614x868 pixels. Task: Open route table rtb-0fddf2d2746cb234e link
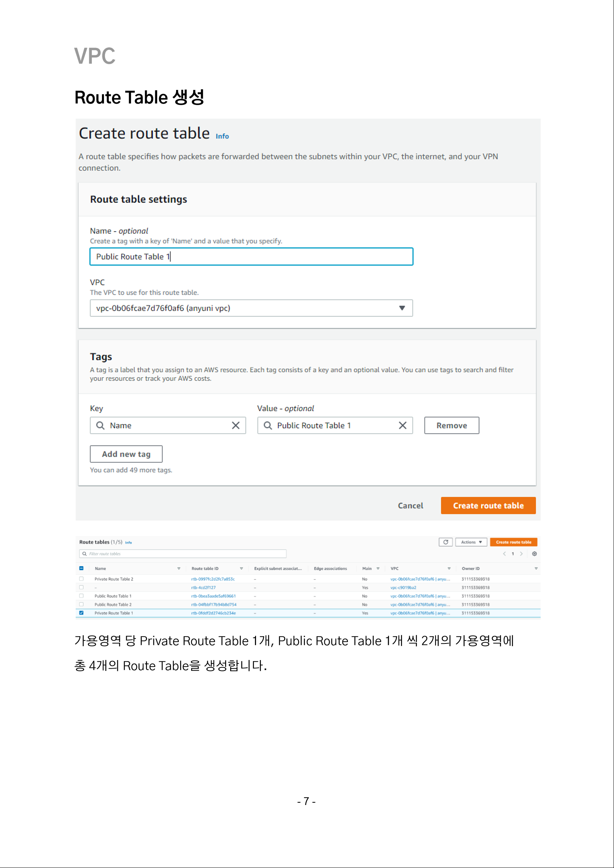point(214,613)
